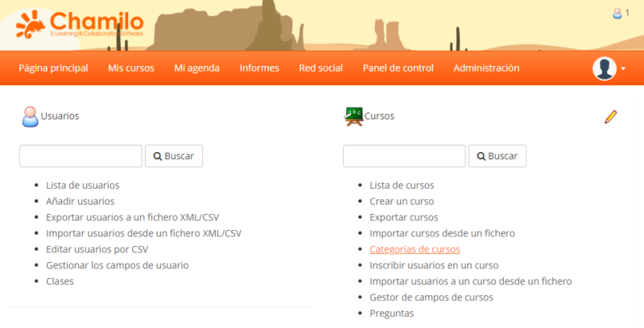Open Crear un curso link
The image size is (644, 328).
(402, 201)
